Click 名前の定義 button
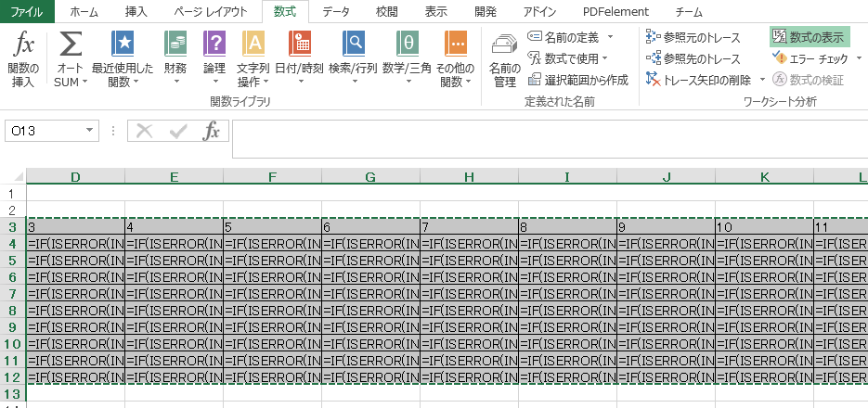Viewport: 868px width, 408px height. click(x=564, y=37)
